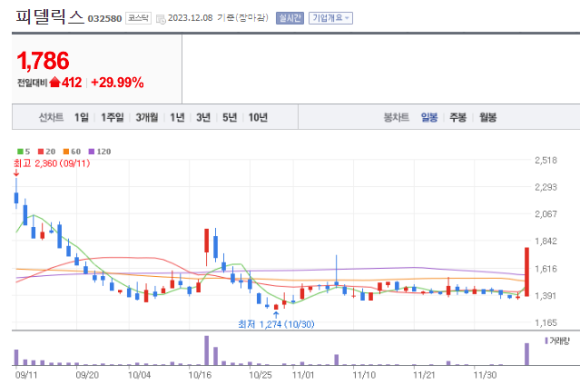
Task: Click the orange 60-day moving average legend
Action: click(x=72, y=151)
